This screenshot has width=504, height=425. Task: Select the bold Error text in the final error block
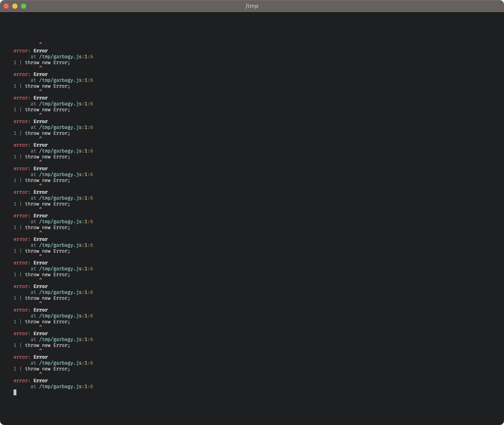(x=40, y=381)
